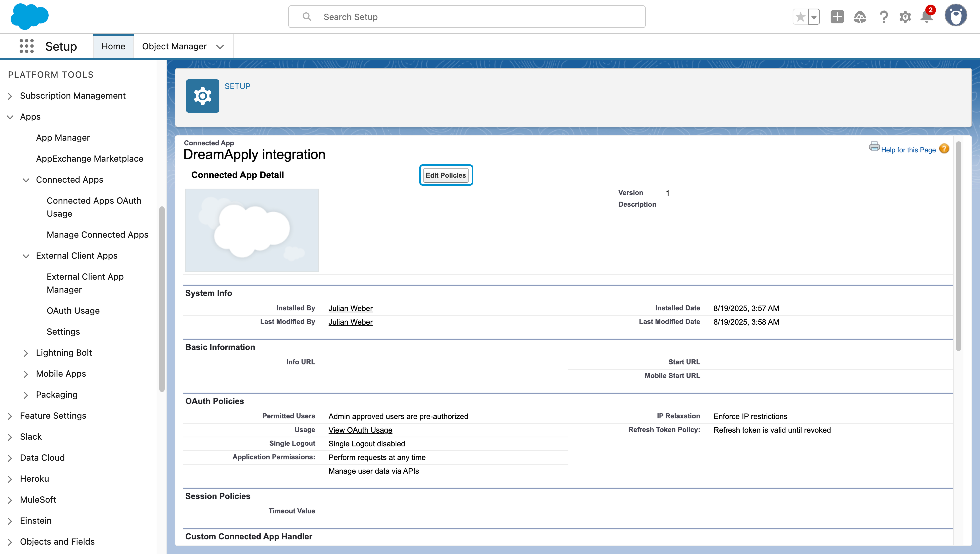Viewport: 980px width, 554px height.
Task: Open the Object Manager tab
Action: [174, 46]
